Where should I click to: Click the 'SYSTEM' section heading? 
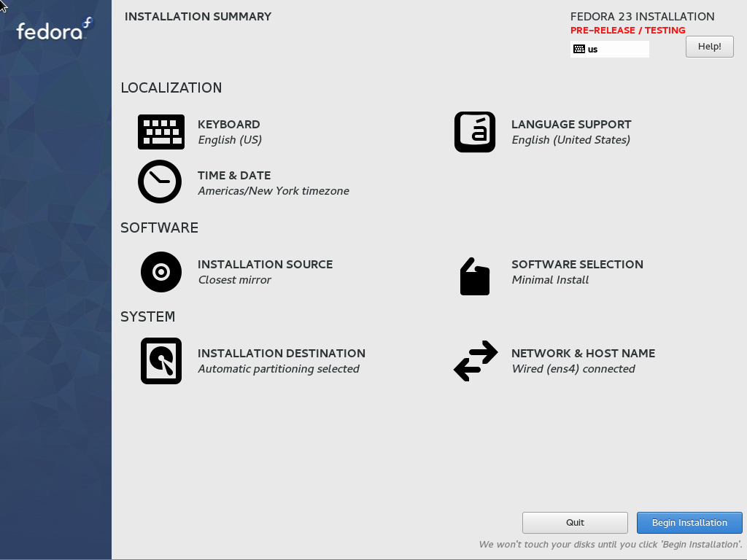(x=147, y=316)
